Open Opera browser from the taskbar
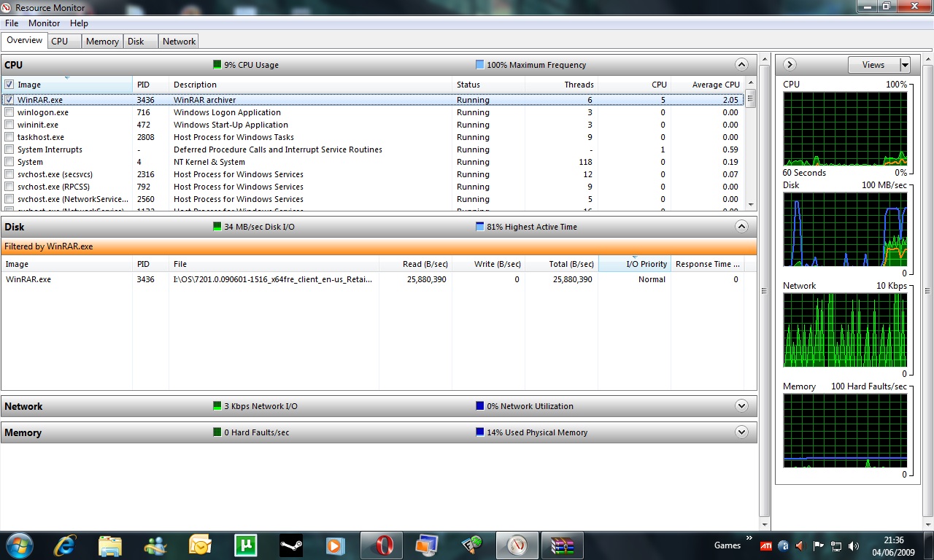The height and width of the screenshot is (560, 934). pos(381,545)
